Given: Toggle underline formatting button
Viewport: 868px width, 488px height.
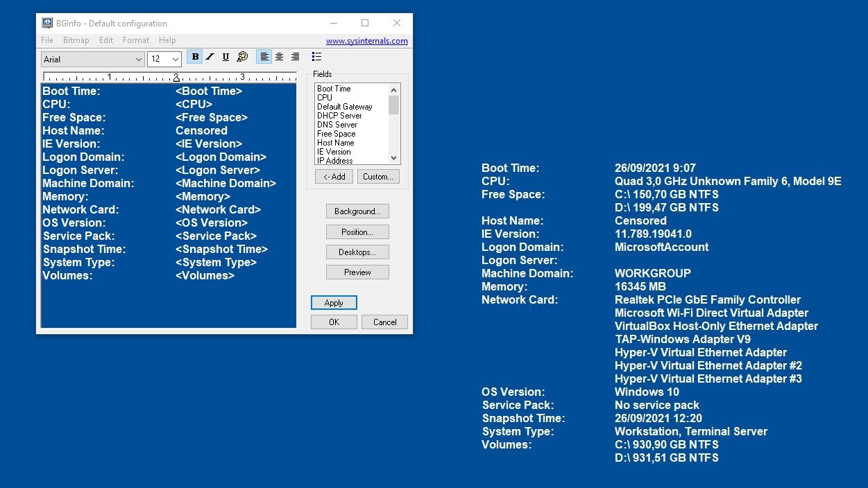Looking at the screenshot, I should tap(225, 58).
